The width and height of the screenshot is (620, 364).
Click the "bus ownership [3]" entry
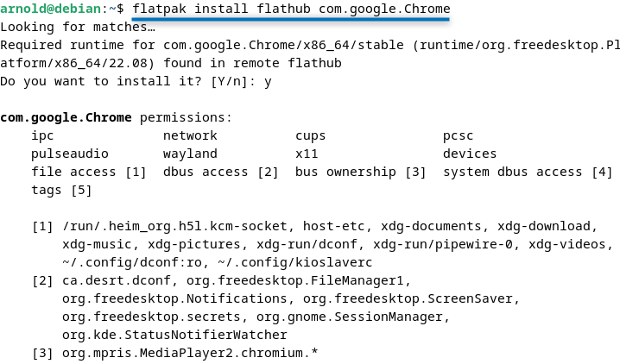coord(361,172)
